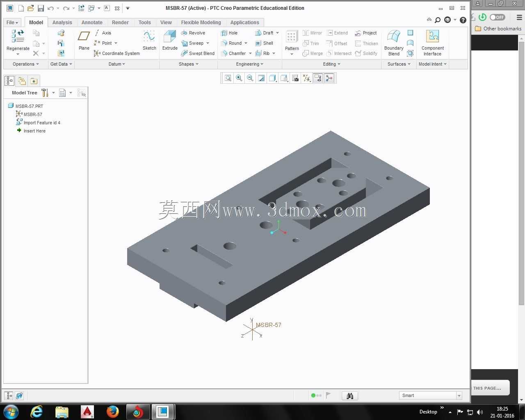Screen dimensions: 525x420
Task: Click the Windows Start button
Action: (x=11, y=411)
